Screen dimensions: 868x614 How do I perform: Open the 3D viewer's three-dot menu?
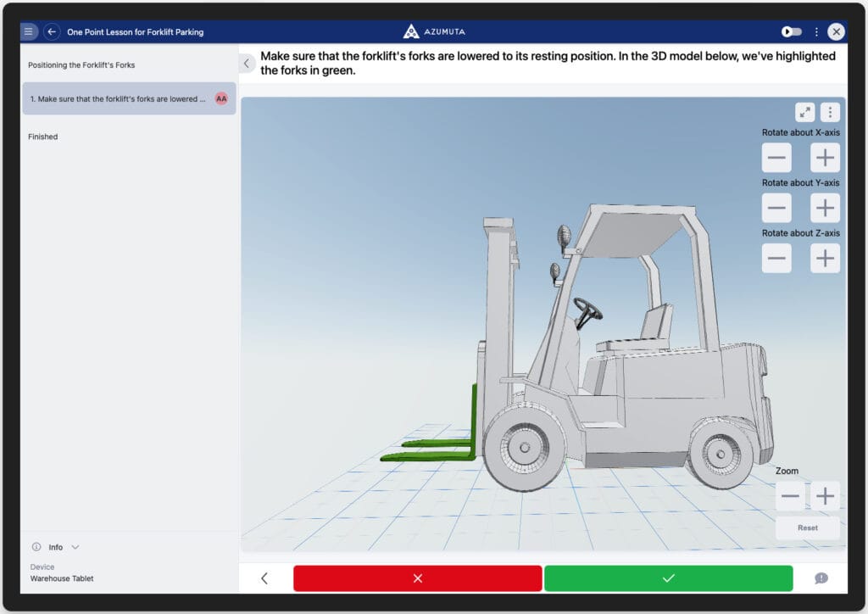[x=829, y=110]
